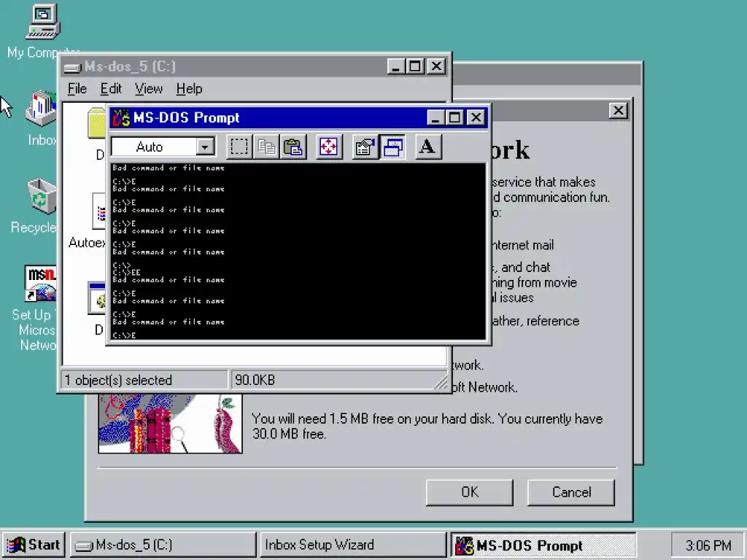
Task: Switch to Ms-dos_5 (C:) taskbar button
Action: (163, 545)
